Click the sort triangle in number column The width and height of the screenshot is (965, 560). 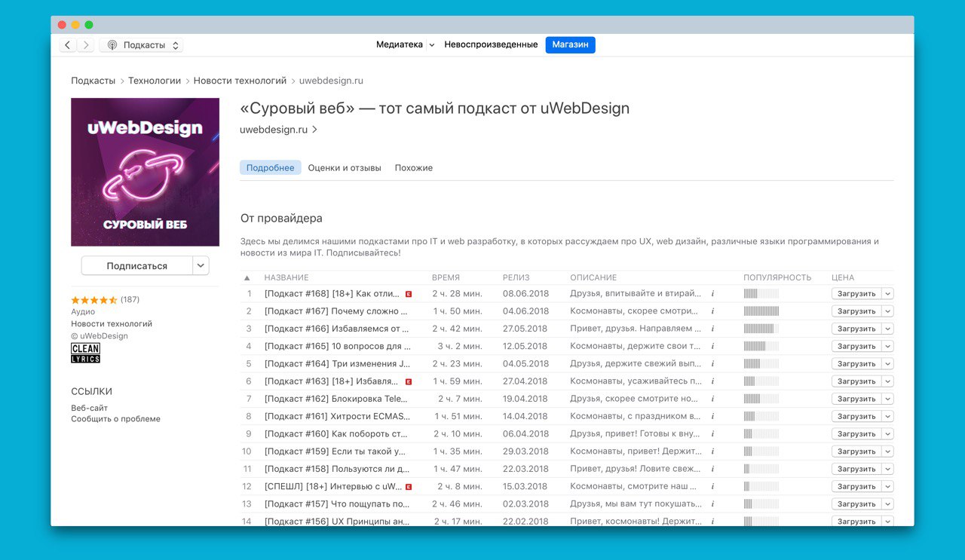pyautogui.click(x=247, y=278)
